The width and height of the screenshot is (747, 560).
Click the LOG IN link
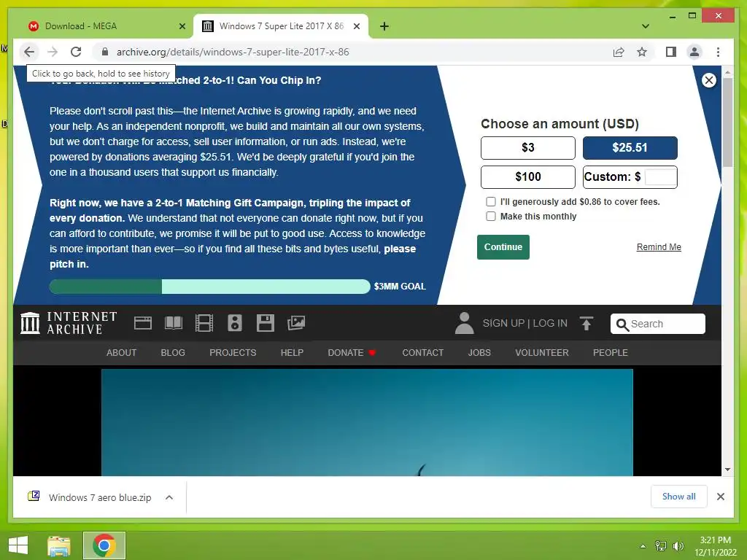(550, 323)
